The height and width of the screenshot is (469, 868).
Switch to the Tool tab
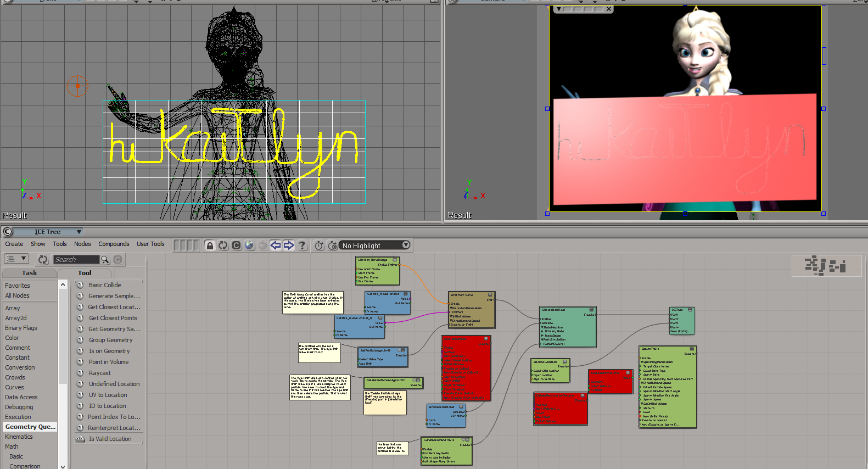coord(85,273)
